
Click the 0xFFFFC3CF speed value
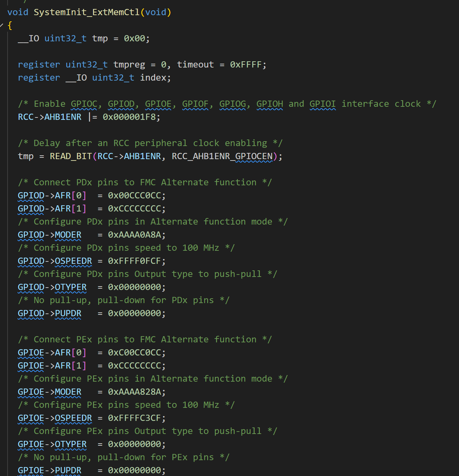coord(134,418)
